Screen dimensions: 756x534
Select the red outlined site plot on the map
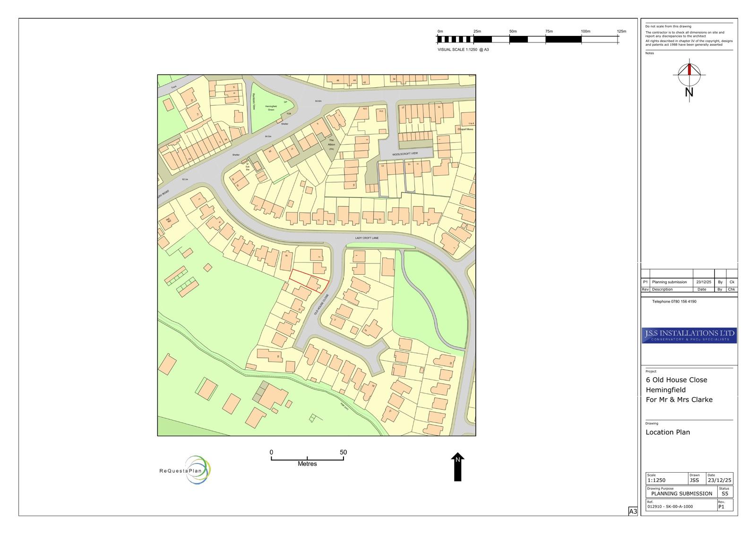click(309, 281)
